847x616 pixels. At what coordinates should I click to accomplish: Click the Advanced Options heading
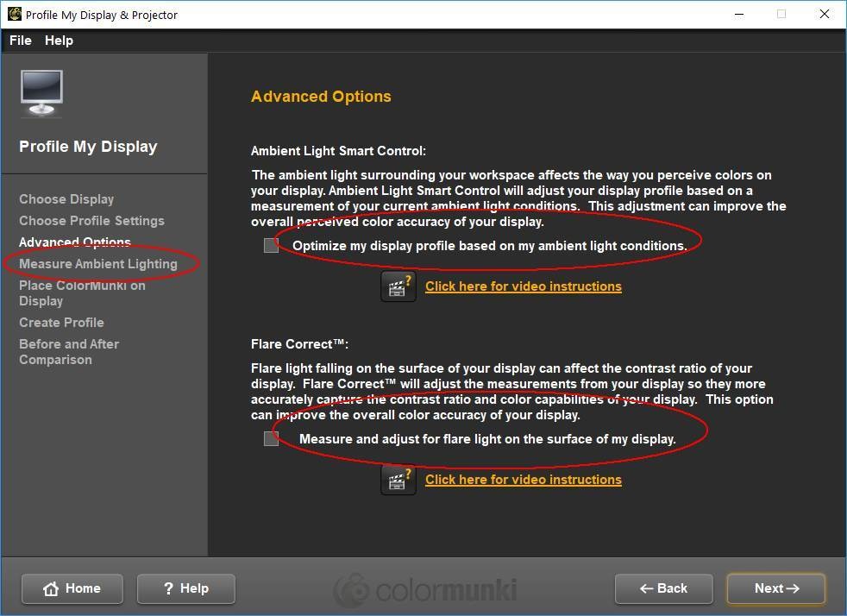(x=321, y=96)
